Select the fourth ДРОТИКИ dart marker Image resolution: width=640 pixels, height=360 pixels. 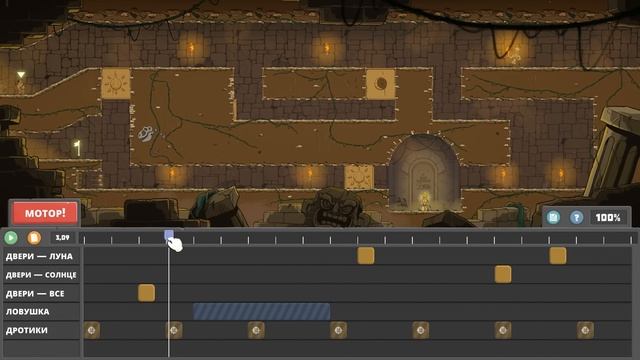pos(338,330)
